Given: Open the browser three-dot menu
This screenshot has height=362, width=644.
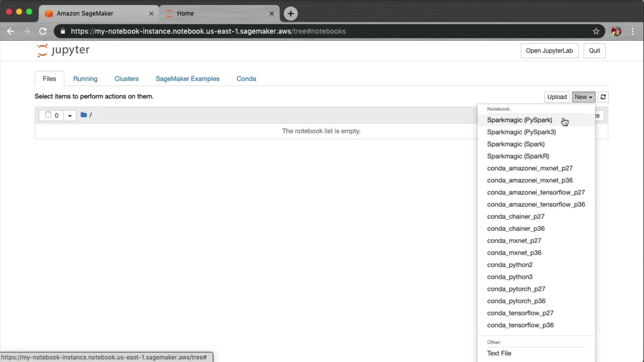Looking at the screenshot, I should tap(633, 31).
